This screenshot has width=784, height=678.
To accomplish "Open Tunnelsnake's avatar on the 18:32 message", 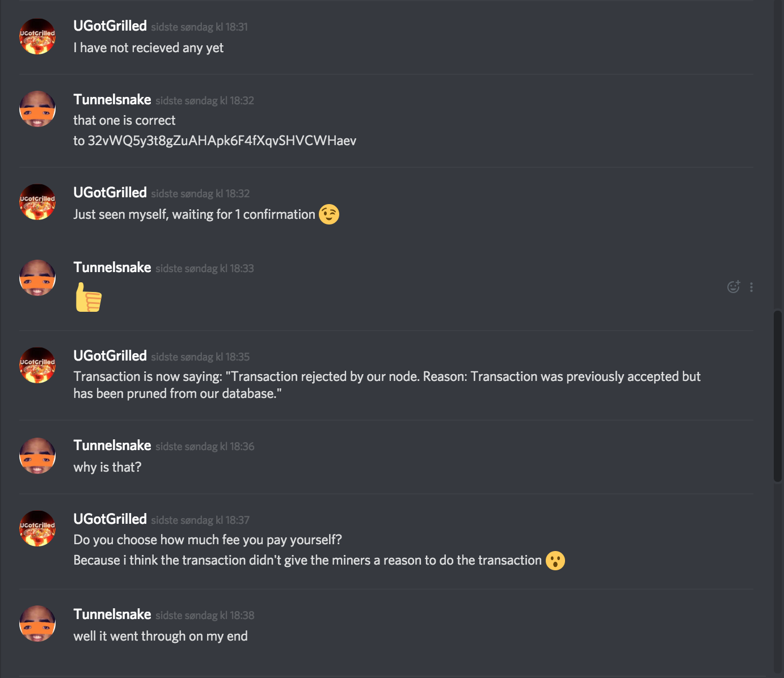I will pos(37,109).
